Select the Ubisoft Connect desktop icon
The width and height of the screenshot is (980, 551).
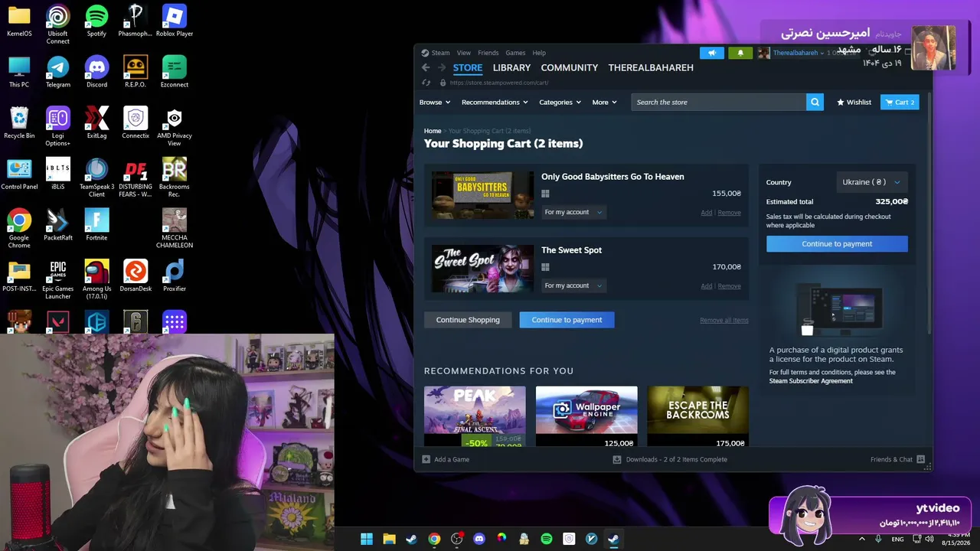[58, 24]
